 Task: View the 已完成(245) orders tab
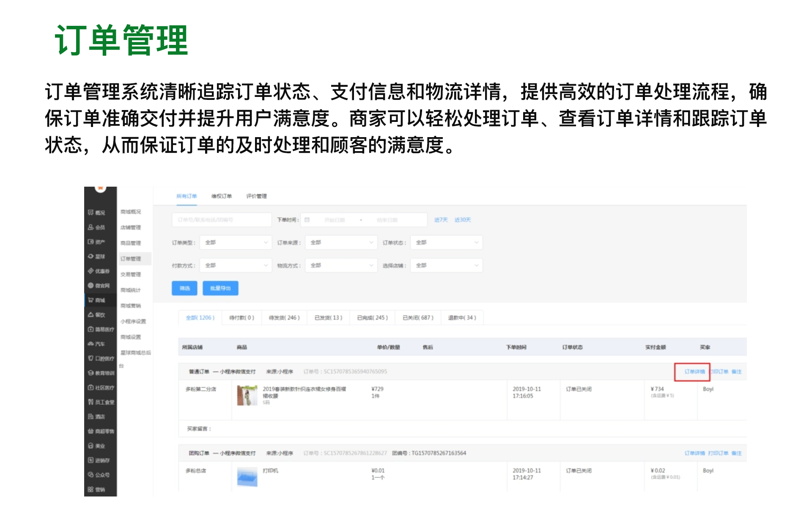click(371, 318)
